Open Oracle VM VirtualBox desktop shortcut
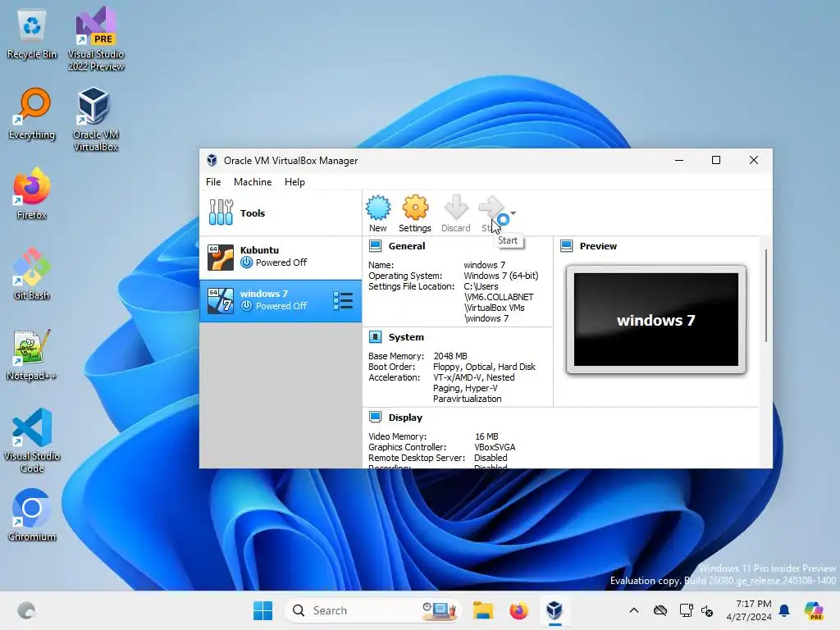Viewport: 840px width, 630px height. pos(95,120)
